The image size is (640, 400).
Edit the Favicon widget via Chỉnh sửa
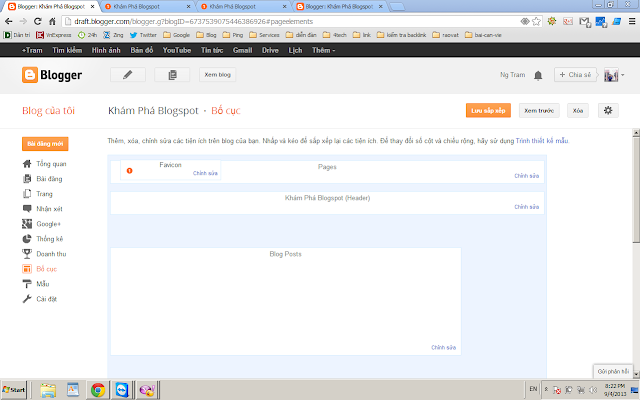(205, 173)
